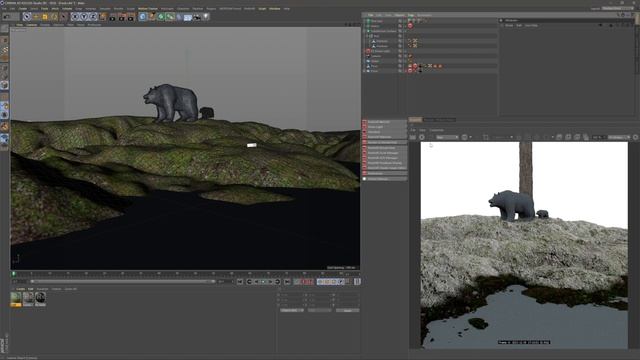Add a Cube primitive object
The width and height of the screenshot is (640, 360).
point(142,17)
